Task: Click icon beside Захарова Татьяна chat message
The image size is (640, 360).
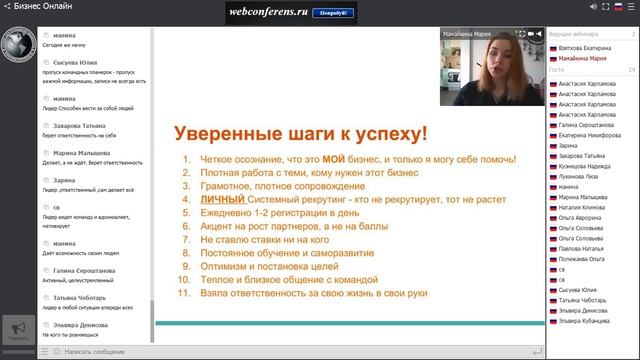Action: 46,126
